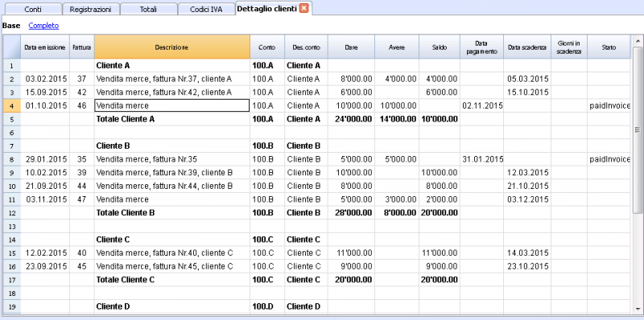Click 'Vendita merce, fattura Nr.45, cliente C'

[x=172, y=266]
